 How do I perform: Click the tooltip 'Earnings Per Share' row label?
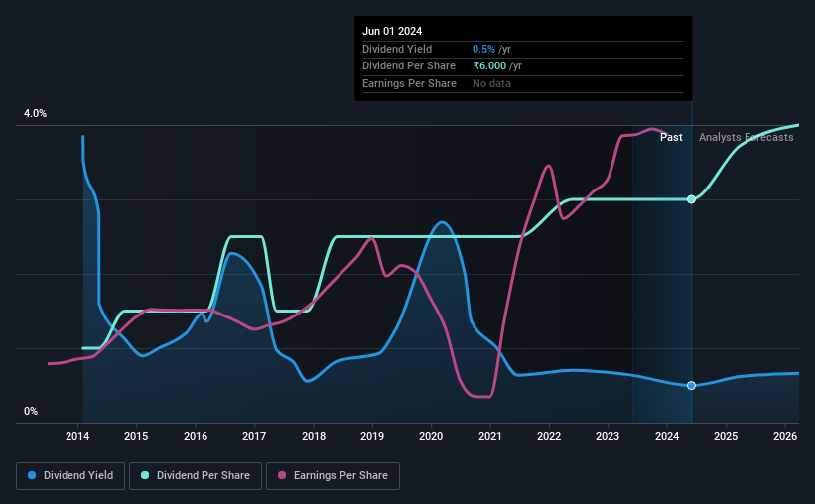pos(409,83)
